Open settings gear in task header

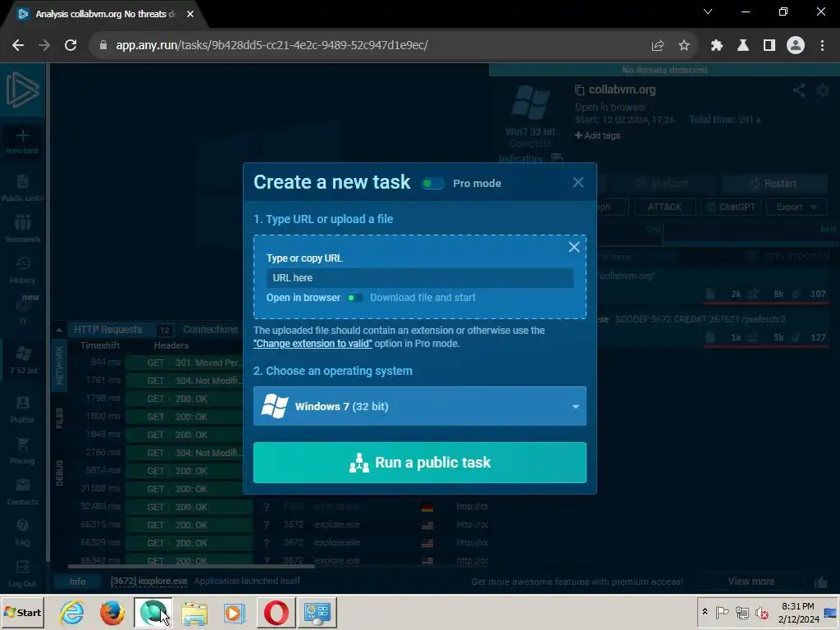(822, 90)
